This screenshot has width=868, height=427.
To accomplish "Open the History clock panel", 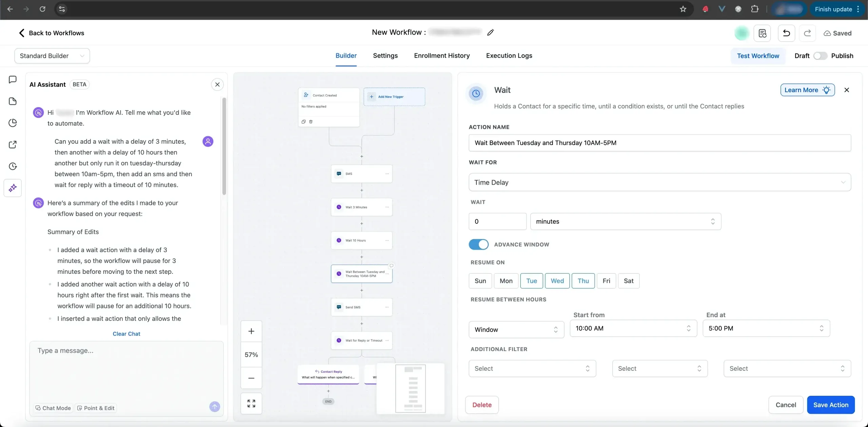I will pyautogui.click(x=13, y=166).
